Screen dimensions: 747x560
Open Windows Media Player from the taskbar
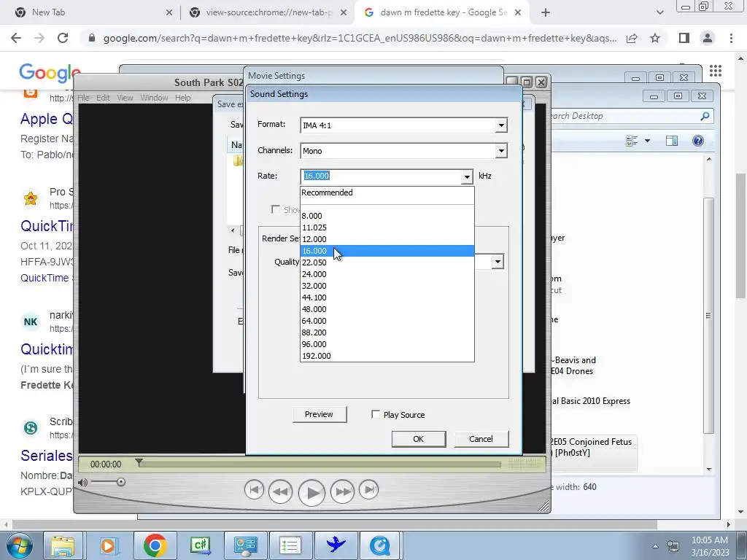coord(108,545)
